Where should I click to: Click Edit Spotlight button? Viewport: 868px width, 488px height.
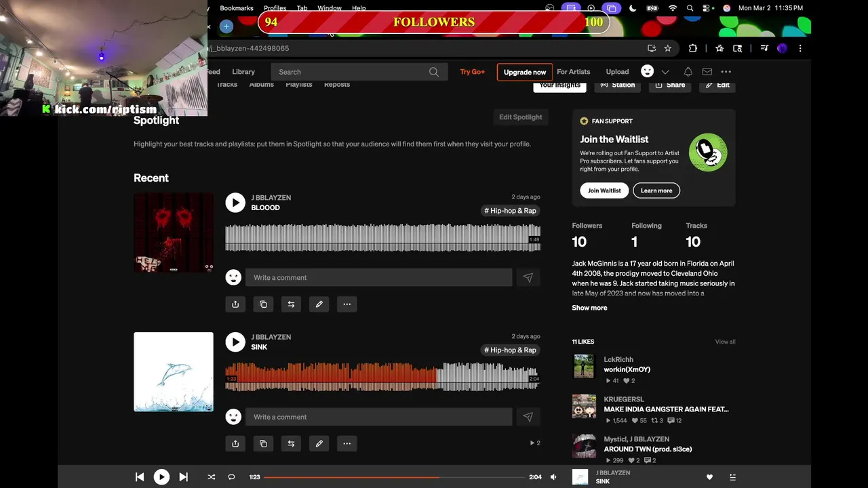coord(521,117)
